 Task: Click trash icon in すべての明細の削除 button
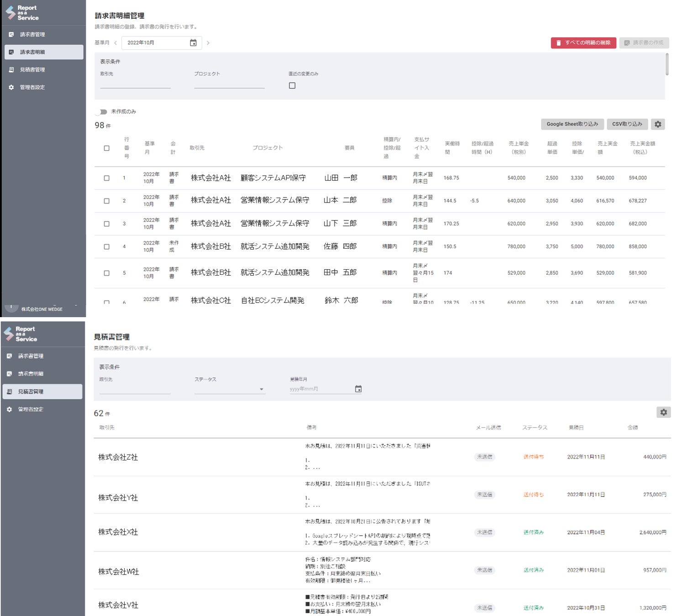[558, 43]
